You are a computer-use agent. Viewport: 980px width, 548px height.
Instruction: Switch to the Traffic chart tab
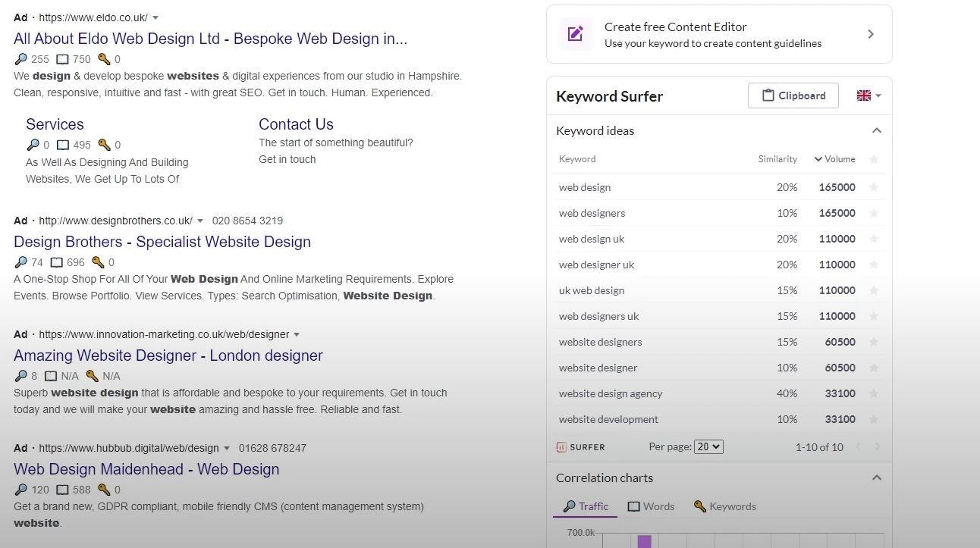point(586,506)
